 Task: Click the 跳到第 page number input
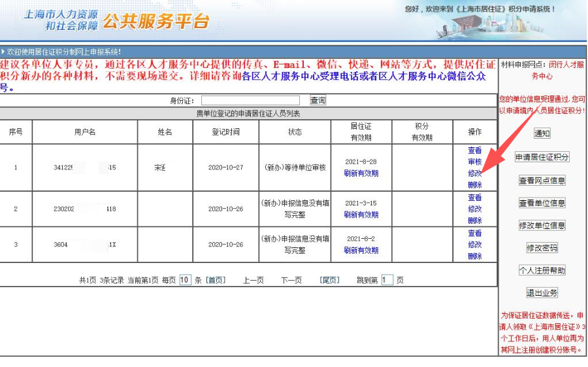coord(387,280)
